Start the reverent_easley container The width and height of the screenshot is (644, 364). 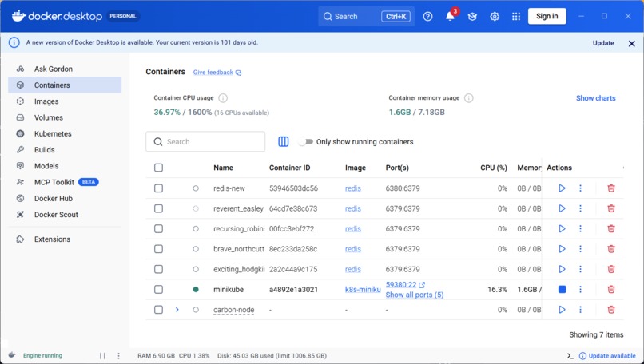point(562,208)
